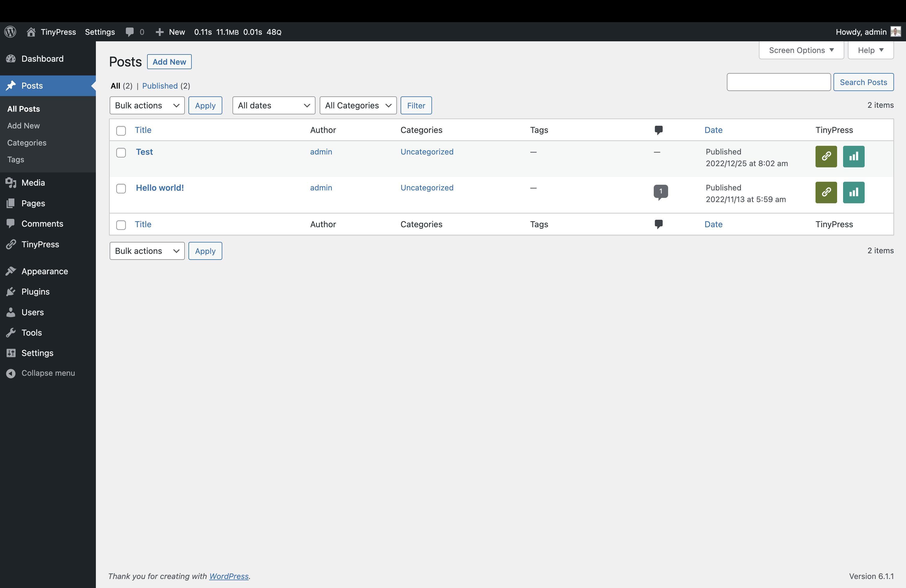Open the top Bulk actions dropdown

tap(147, 105)
